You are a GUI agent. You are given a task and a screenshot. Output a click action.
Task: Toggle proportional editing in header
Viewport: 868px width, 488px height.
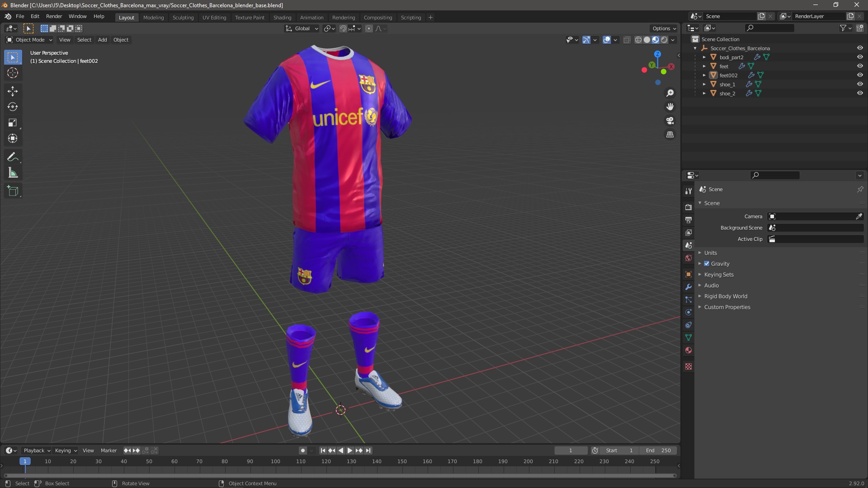click(369, 28)
